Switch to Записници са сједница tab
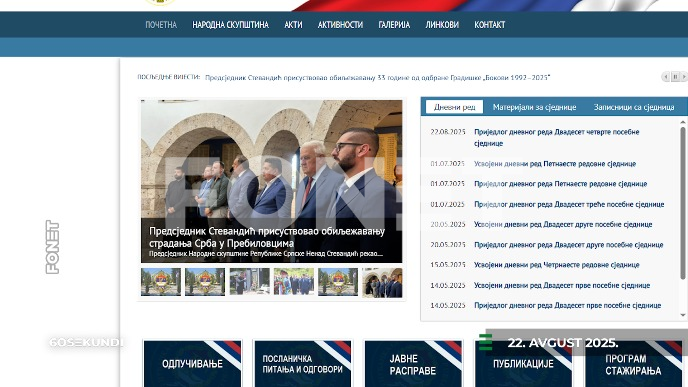Screen dimensions: 688x387 click(x=634, y=107)
